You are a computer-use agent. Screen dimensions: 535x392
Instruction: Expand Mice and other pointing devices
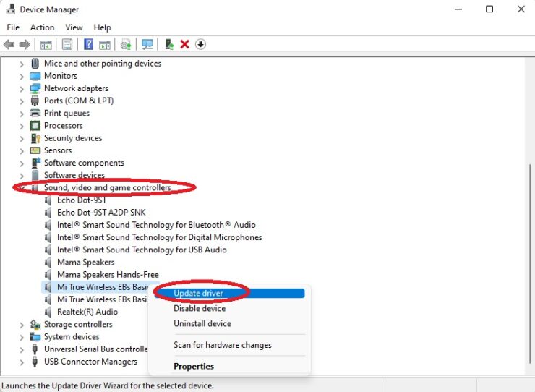coord(22,64)
